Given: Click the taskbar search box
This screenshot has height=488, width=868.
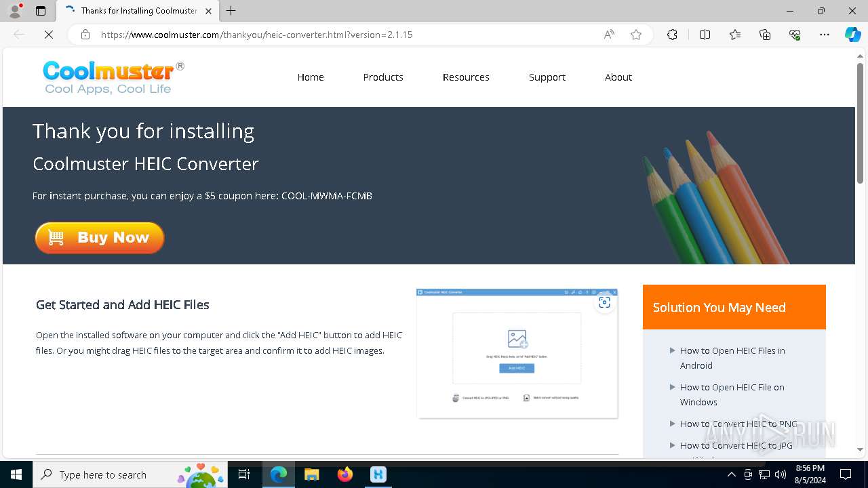Looking at the screenshot, I should click(130, 474).
